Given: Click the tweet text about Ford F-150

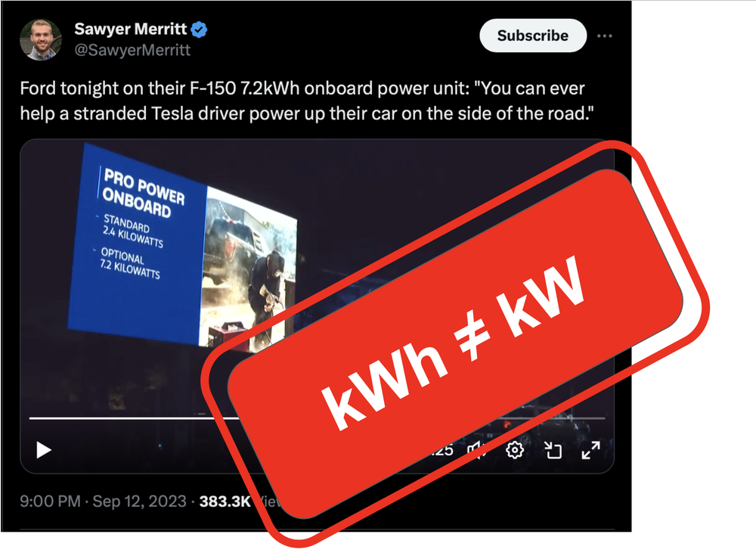Looking at the screenshot, I should [x=307, y=101].
